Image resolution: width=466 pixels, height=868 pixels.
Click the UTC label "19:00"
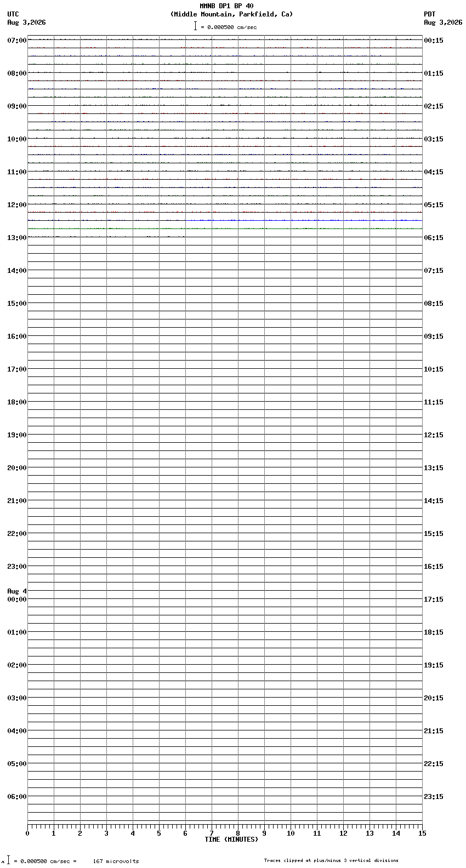coord(17,435)
